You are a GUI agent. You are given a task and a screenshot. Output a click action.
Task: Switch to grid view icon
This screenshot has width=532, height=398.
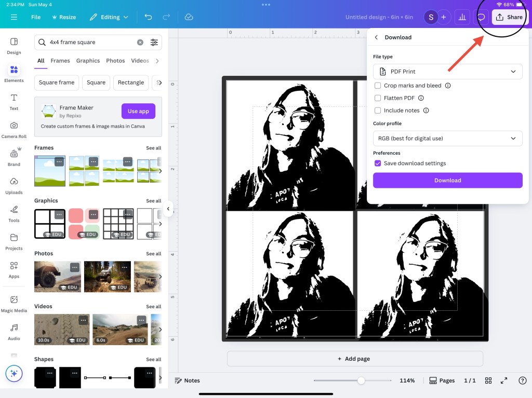[x=488, y=380]
